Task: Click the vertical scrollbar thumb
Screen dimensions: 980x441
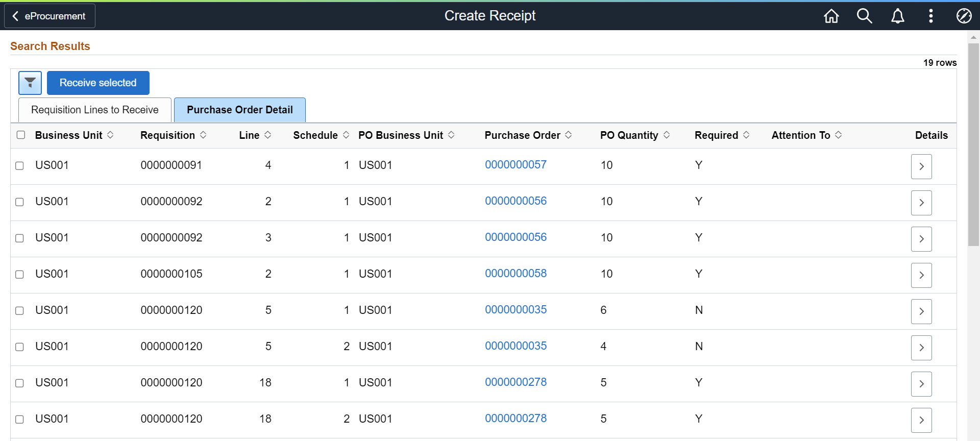Action: pyautogui.click(x=973, y=144)
